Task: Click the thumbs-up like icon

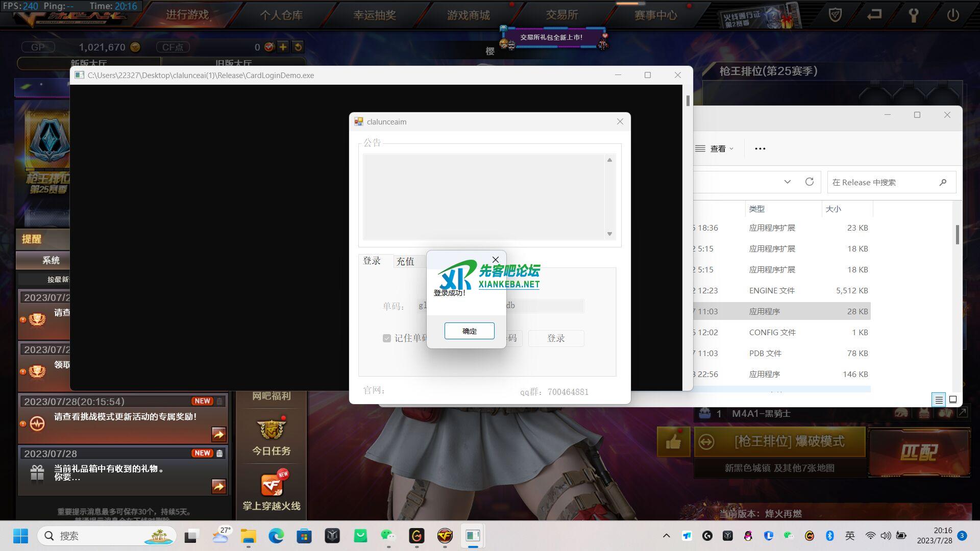Action: click(673, 442)
